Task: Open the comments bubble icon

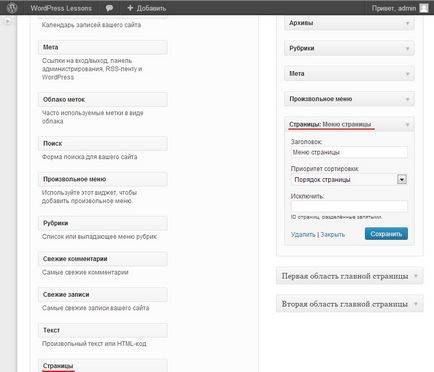Action: [x=109, y=8]
